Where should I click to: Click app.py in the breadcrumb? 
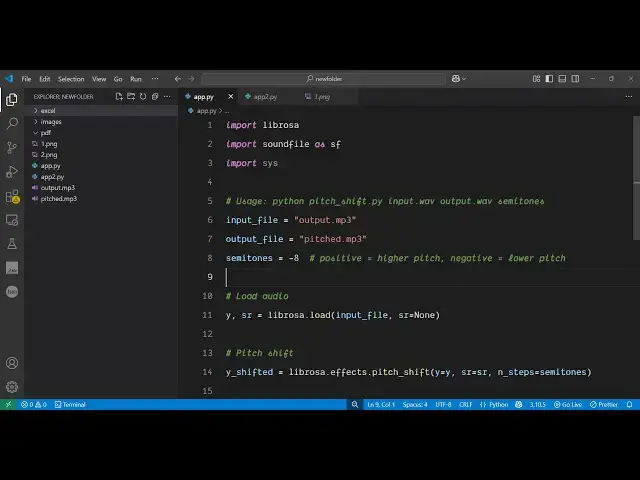[x=206, y=111]
